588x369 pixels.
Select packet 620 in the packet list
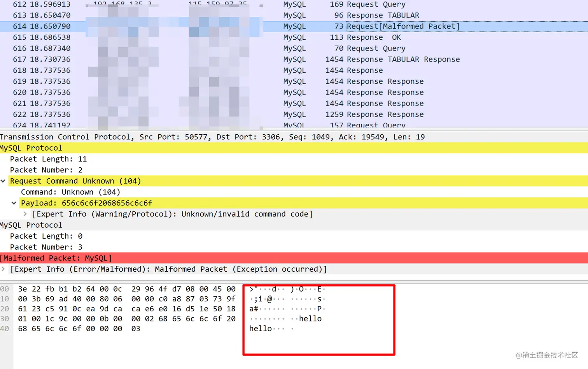[x=294, y=92]
